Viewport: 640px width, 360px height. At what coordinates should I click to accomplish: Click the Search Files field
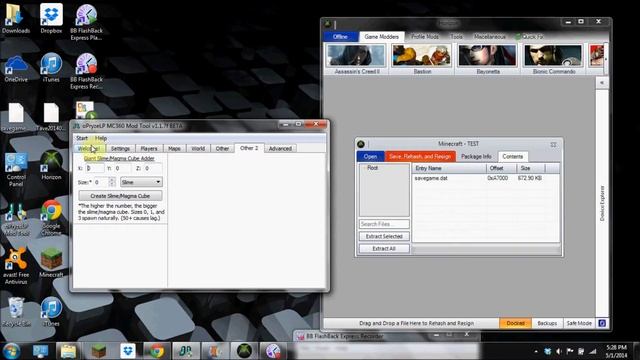(384, 224)
